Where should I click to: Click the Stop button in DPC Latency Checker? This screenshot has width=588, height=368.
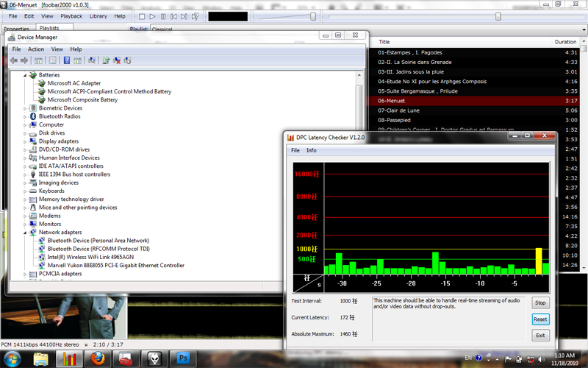click(x=540, y=302)
